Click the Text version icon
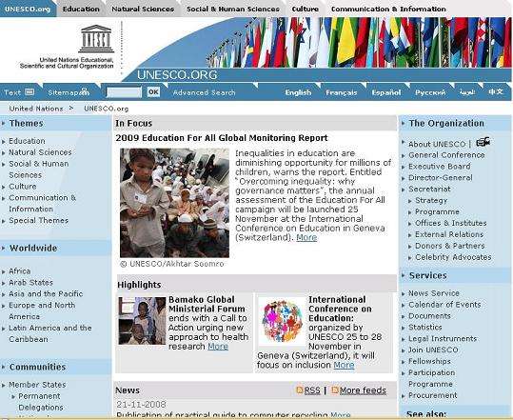 30,91
